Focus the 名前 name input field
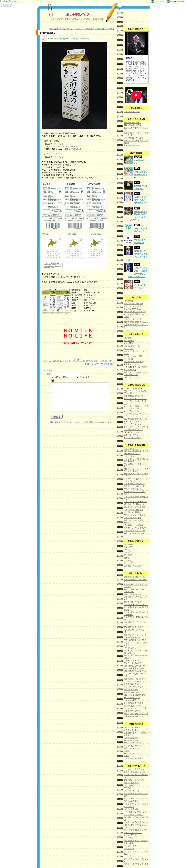The image size is (186, 868). tap(66, 374)
